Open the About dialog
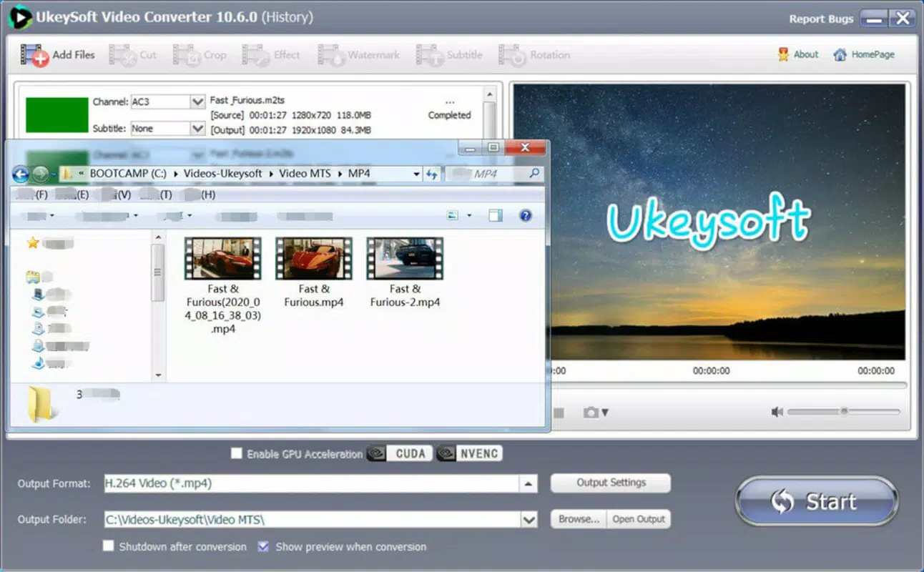The width and height of the screenshot is (924, 572). click(x=798, y=54)
